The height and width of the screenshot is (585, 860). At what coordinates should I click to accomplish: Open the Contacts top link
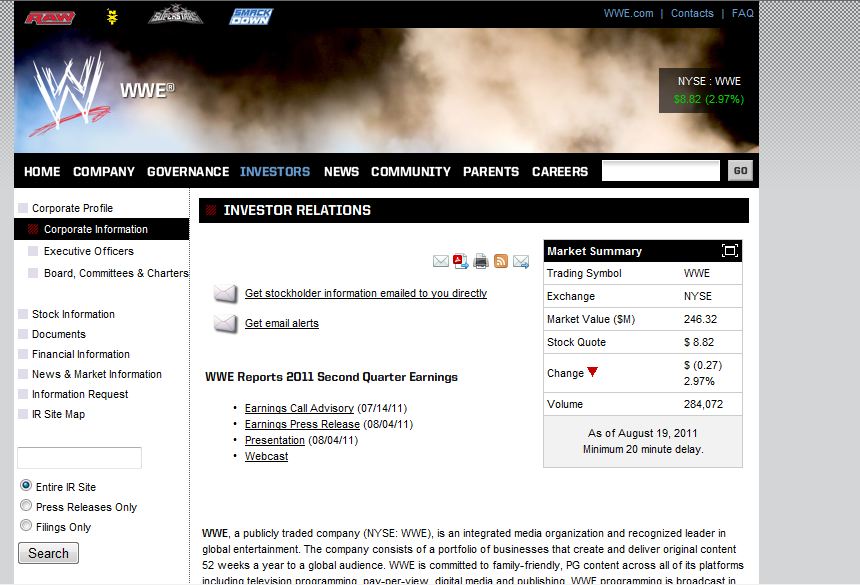click(x=692, y=13)
